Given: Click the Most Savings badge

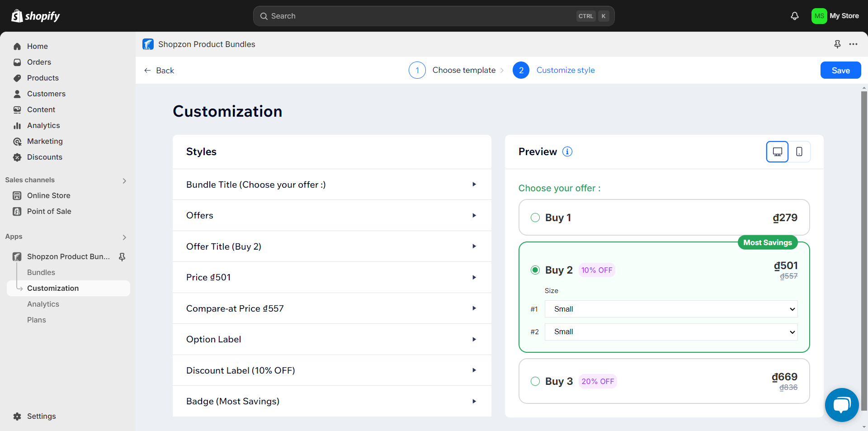Looking at the screenshot, I should pyautogui.click(x=768, y=242).
